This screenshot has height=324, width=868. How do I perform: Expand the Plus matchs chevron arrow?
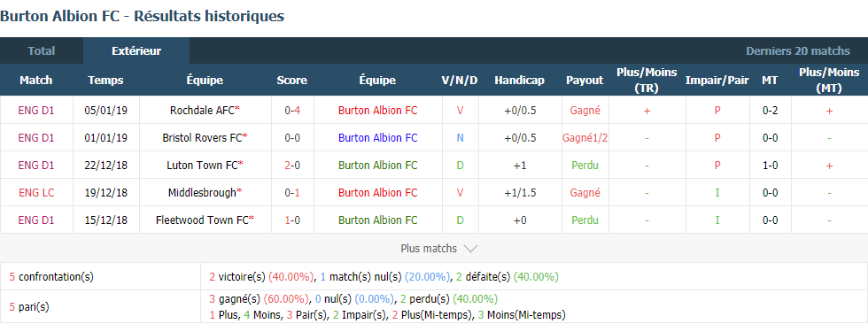[x=470, y=249]
